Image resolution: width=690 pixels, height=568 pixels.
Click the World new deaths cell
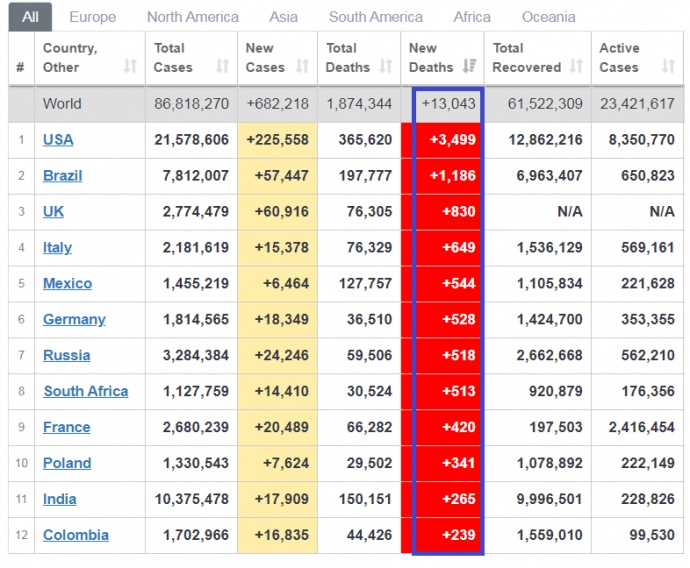tap(448, 104)
